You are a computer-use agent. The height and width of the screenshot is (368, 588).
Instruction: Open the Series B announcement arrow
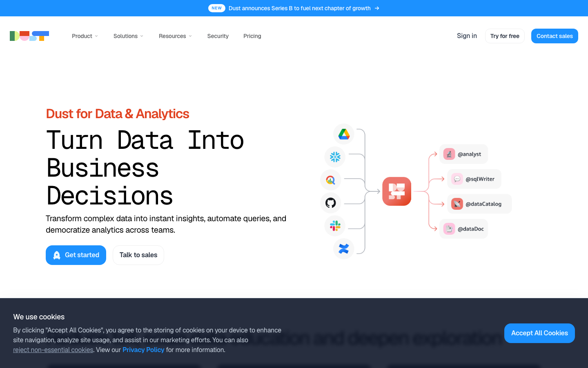click(377, 8)
